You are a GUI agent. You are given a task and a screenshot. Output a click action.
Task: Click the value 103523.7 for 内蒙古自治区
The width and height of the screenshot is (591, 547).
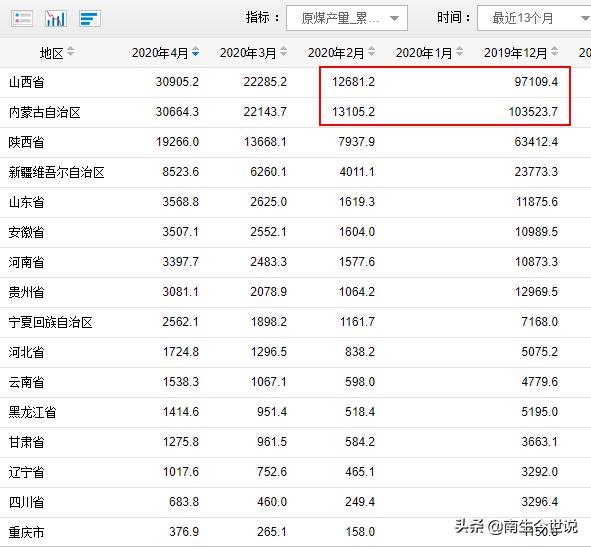pos(533,112)
